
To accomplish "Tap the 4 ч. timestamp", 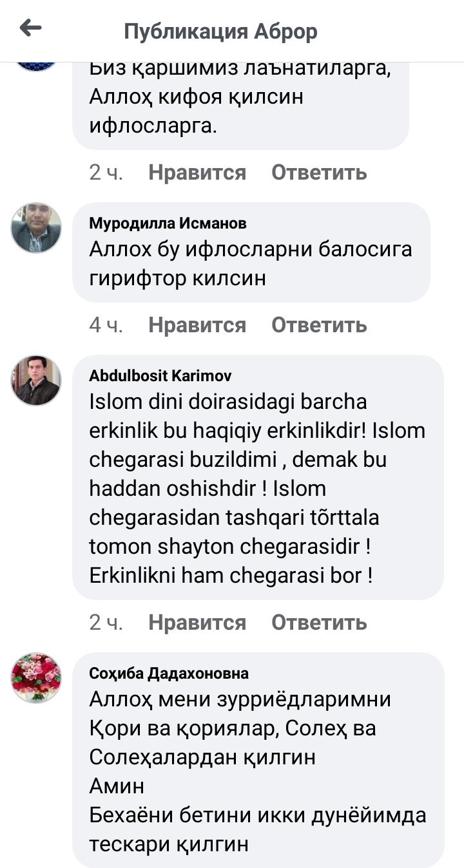I will [x=106, y=325].
